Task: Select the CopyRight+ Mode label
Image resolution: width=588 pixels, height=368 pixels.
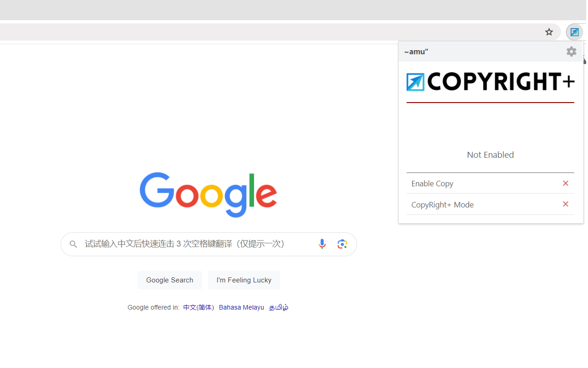Action: (x=442, y=205)
